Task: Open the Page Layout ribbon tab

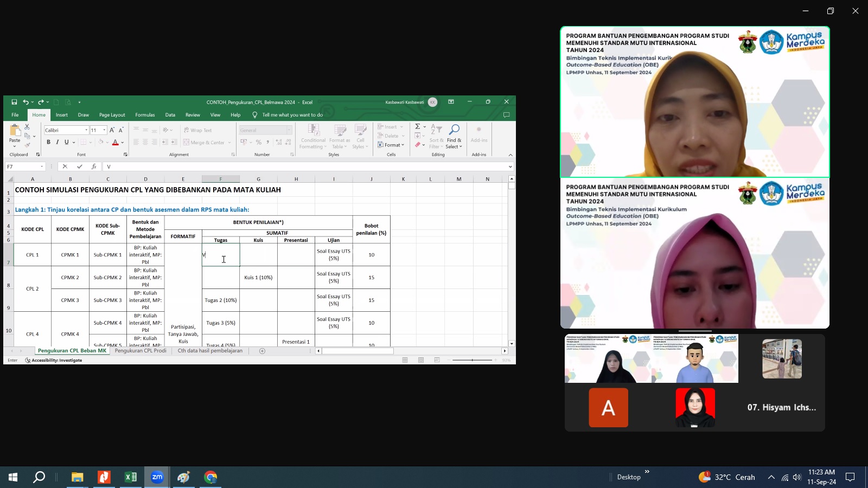Action: [112, 115]
